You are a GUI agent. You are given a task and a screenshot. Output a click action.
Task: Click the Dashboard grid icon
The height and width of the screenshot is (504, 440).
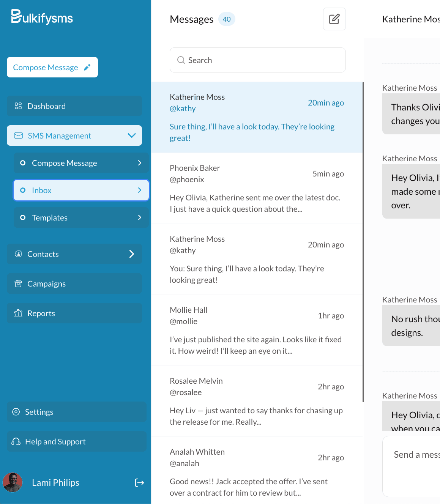coord(18,106)
